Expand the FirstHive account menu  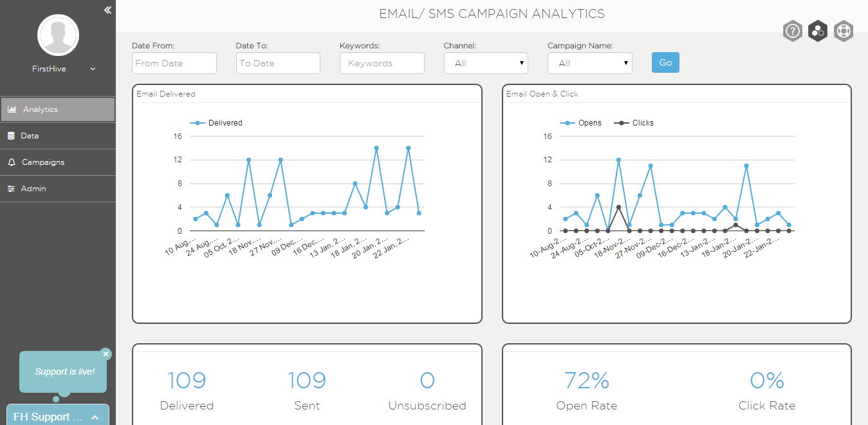click(x=93, y=69)
